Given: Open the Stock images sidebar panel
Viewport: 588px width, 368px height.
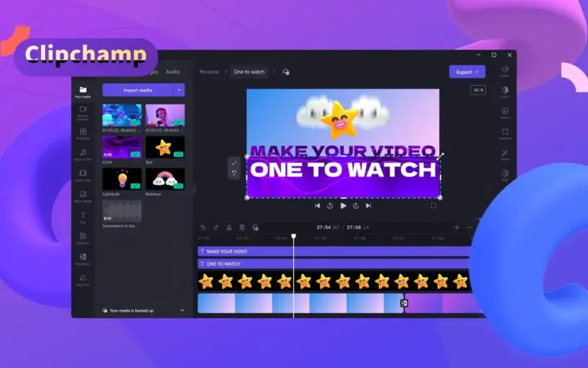Looking at the screenshot, I should click(82, 196).
